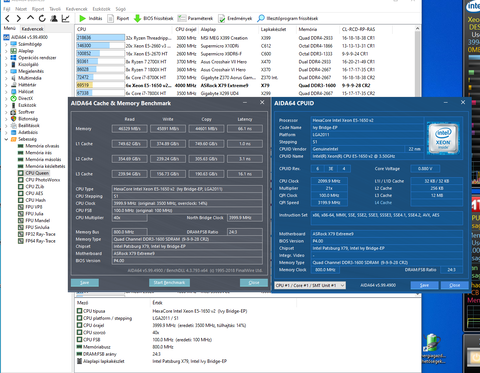The height and width of the screenshot is (373, 480).
Task: Collapse the Sebesség tree node
Action: (x=6, y=139)
